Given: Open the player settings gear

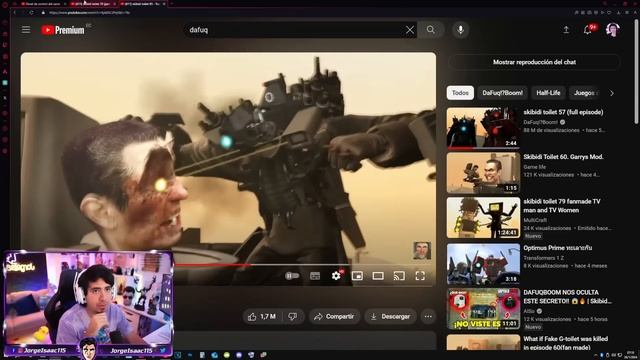Looking at the screenshot, I should [x=336, y=276].
